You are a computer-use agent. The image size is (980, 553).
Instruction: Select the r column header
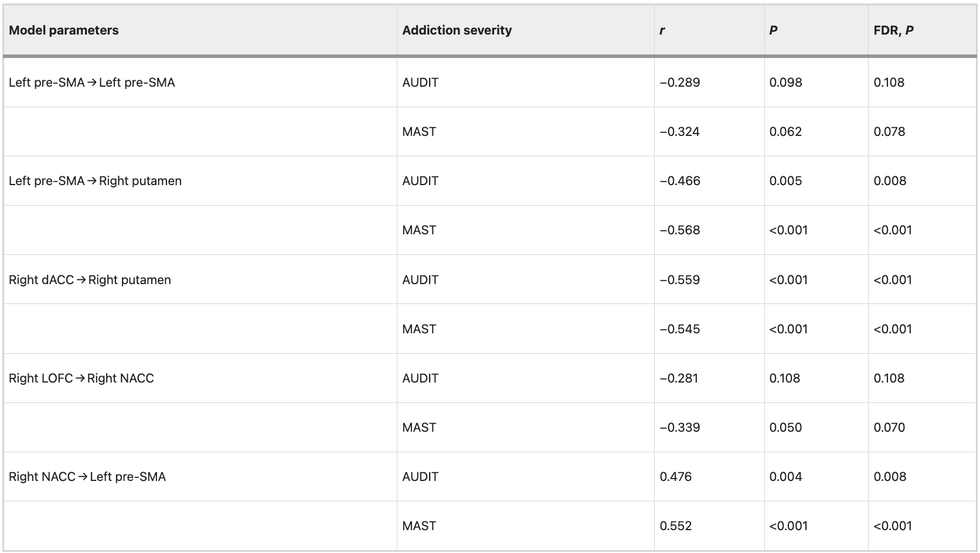(662, 30)
